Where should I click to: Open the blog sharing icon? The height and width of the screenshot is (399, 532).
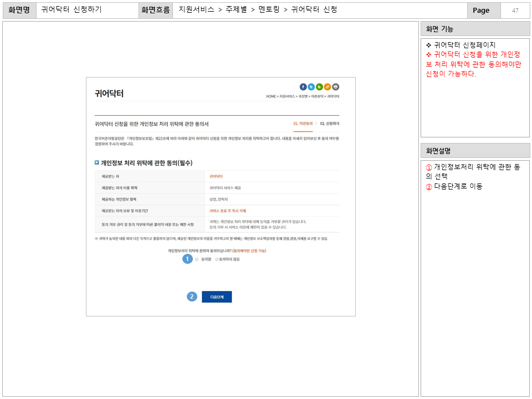(x=320, y=86)
